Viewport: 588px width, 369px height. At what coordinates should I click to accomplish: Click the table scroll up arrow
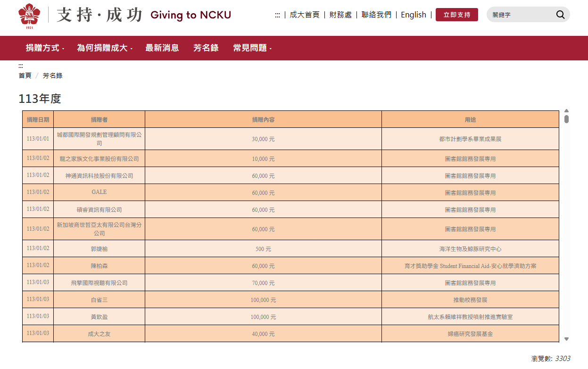(566, 111)
